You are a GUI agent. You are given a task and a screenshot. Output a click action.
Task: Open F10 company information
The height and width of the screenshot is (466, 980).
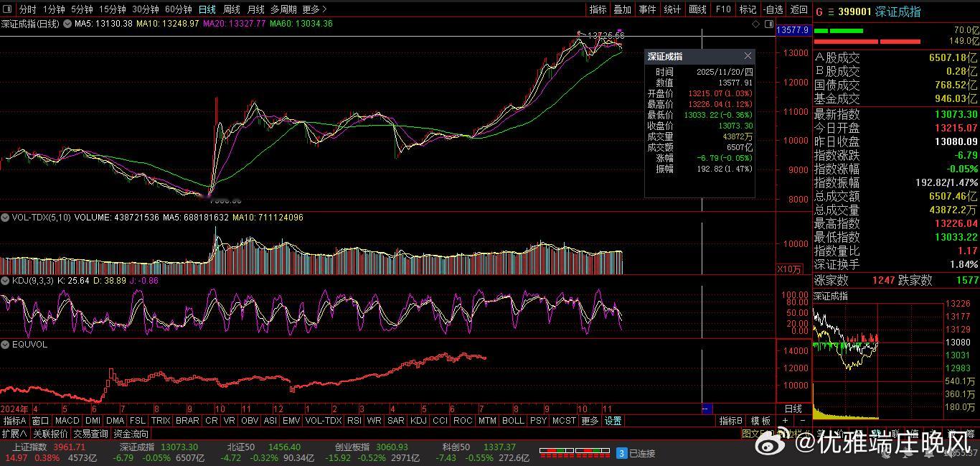pos(723,9)
